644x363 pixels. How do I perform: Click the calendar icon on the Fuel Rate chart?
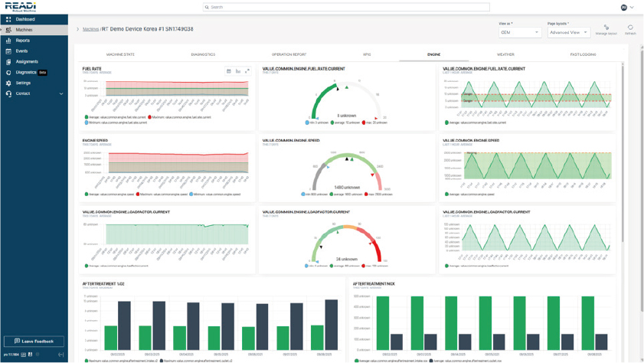[x=229, y=71]
